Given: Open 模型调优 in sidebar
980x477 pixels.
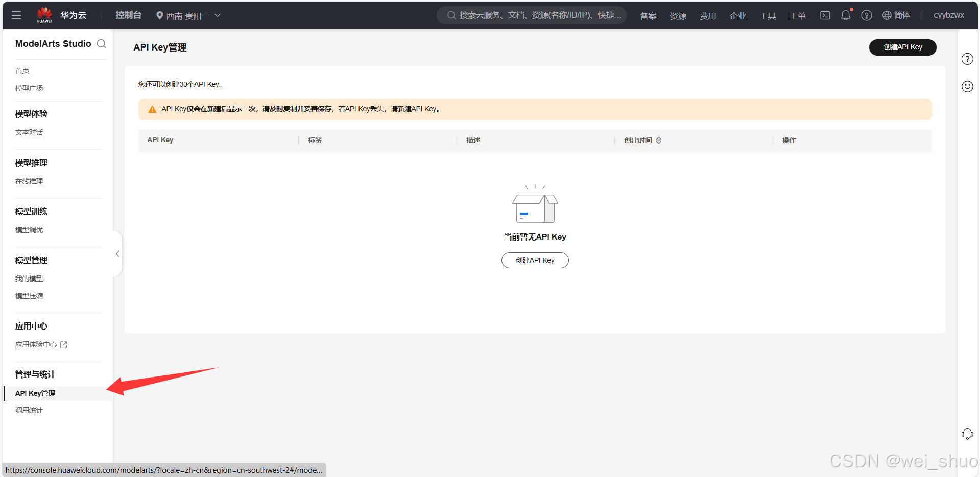Looking at the screenshot, I should [29, 230].
